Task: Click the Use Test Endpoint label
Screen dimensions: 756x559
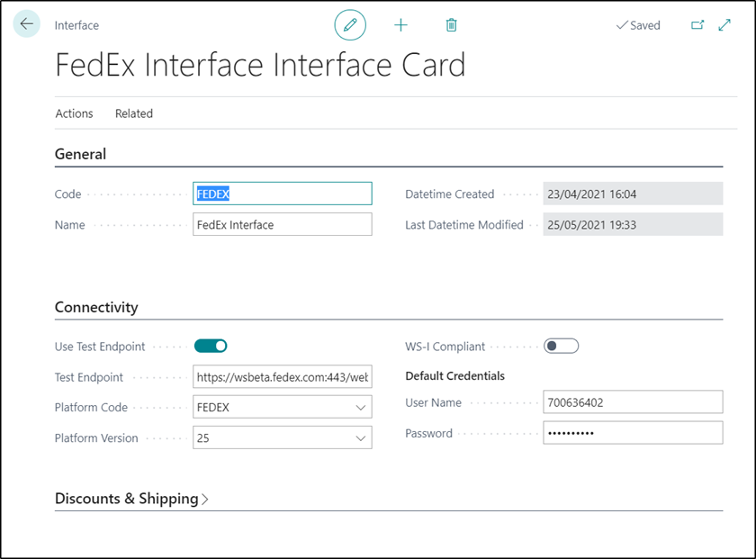Action: 100,347
